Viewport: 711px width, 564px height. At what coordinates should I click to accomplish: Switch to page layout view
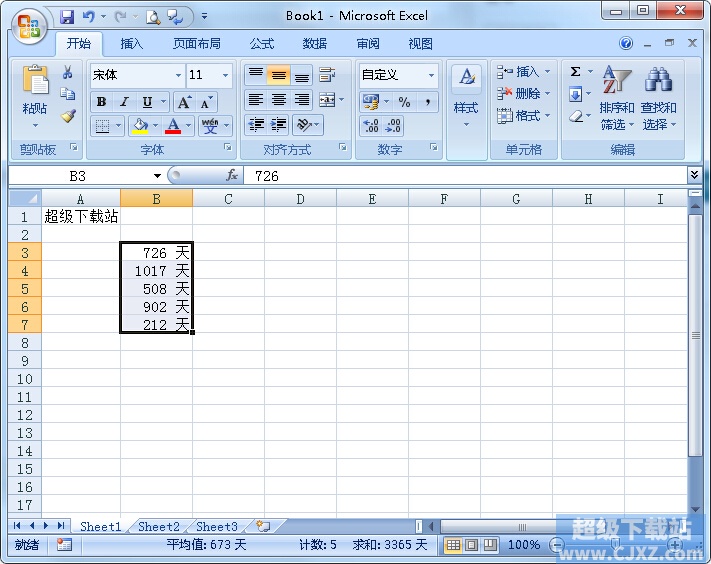471,545
